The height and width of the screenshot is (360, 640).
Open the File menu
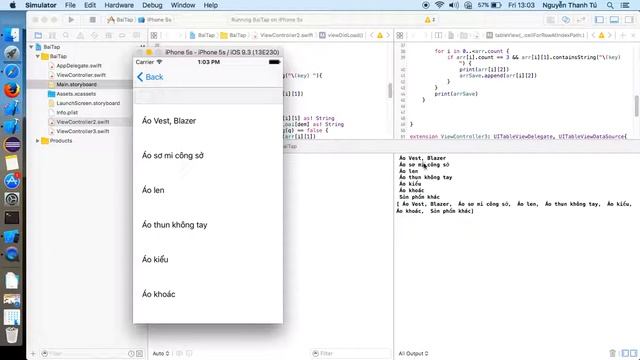click(70, 5)
